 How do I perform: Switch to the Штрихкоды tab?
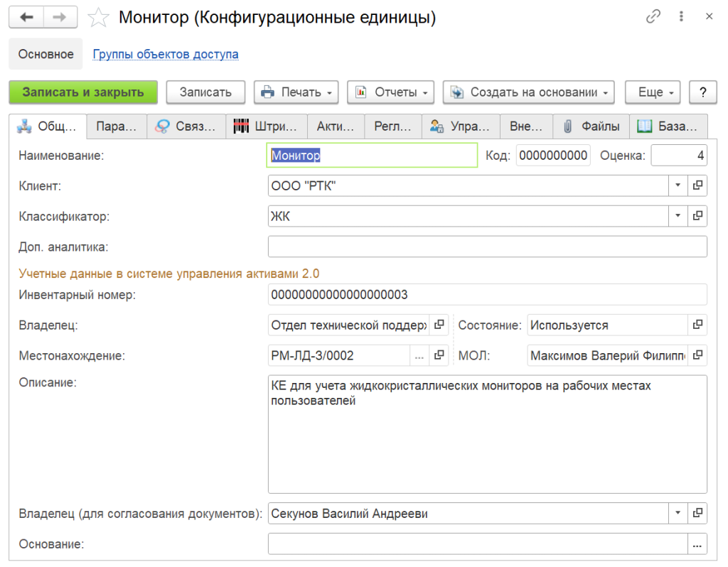click(x=267, y=126)
